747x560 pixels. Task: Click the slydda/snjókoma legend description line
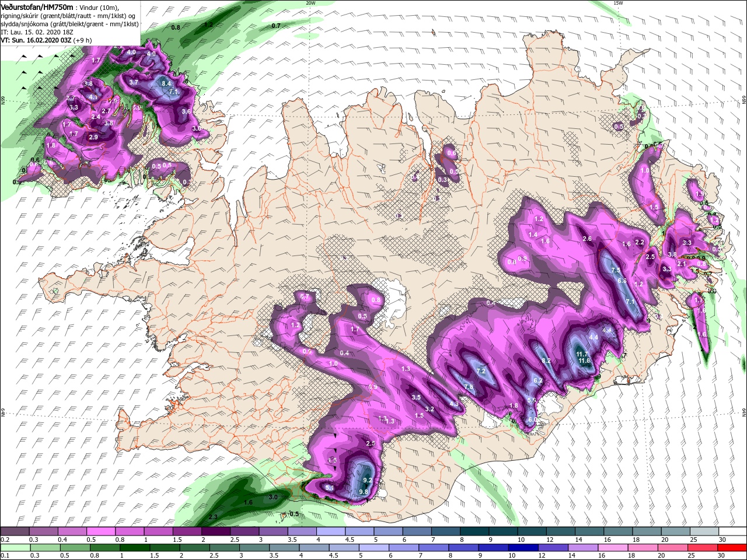69,24
